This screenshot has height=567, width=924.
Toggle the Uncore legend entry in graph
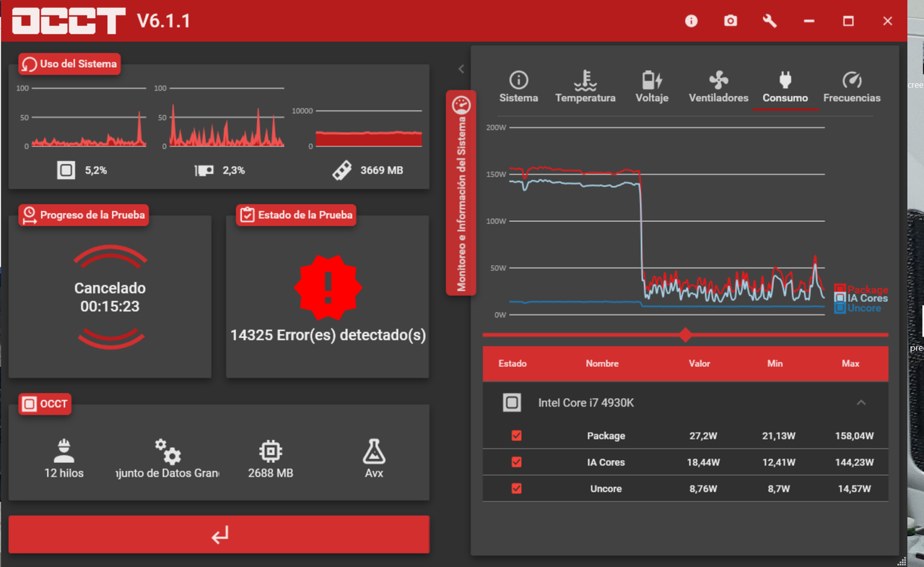click(x=858, y=308)
